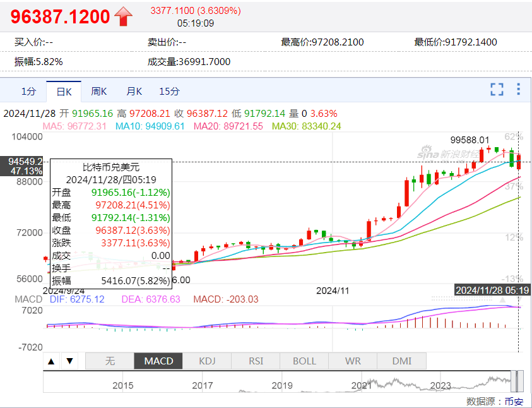Click the red up arrow price indicator
This screenshot has width=532, height=408.
tap(124, 17)
